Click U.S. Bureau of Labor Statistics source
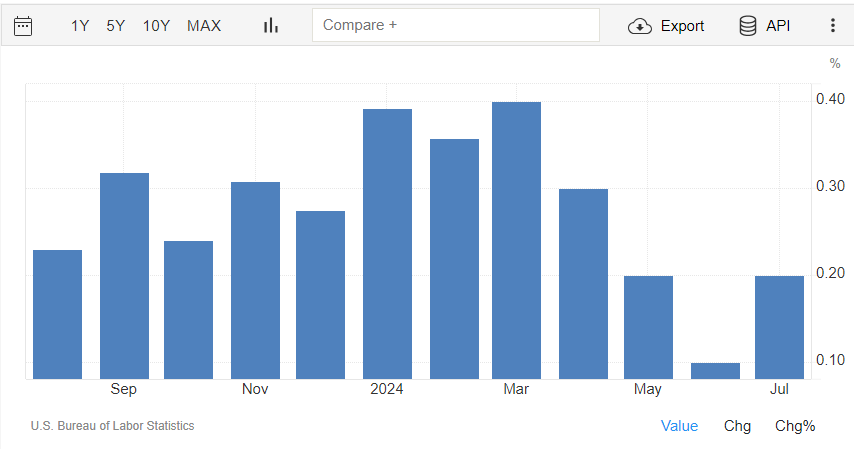Viewport: 854px width, 449px height. tap(112, 426)
